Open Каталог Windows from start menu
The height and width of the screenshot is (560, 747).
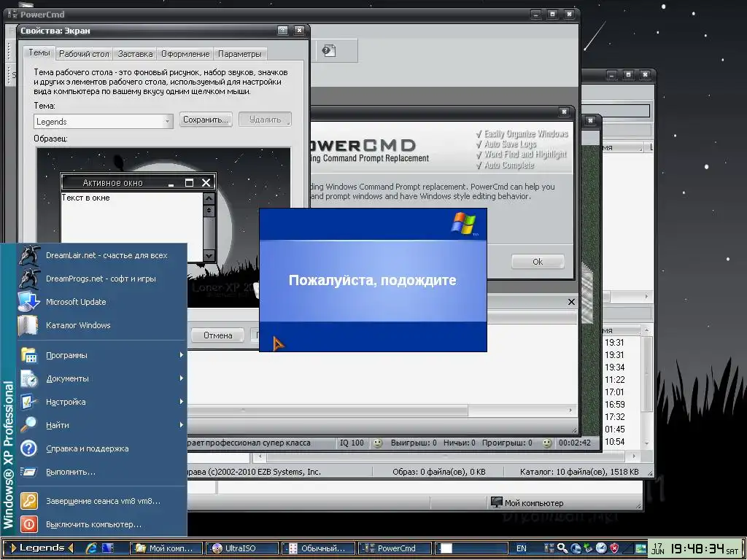[102, 325]
